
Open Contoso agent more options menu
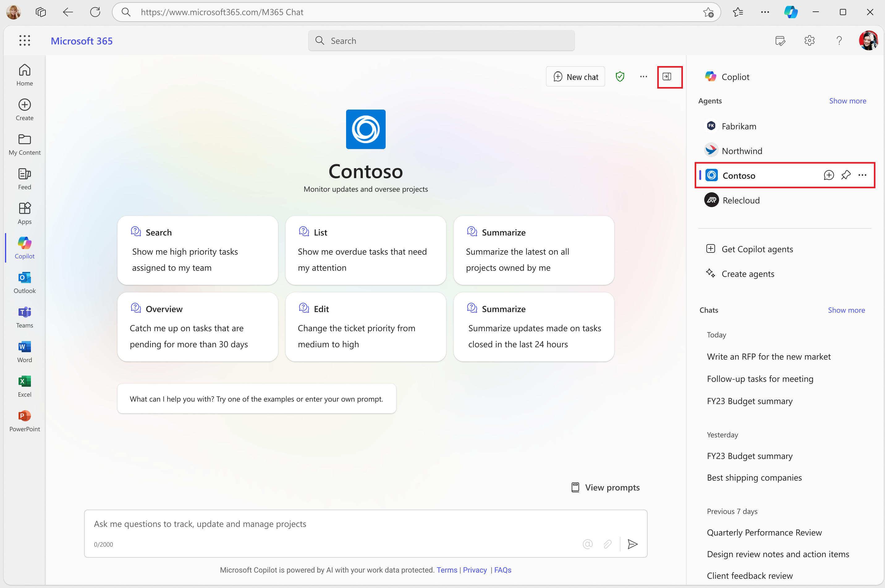tap(862, 175)
